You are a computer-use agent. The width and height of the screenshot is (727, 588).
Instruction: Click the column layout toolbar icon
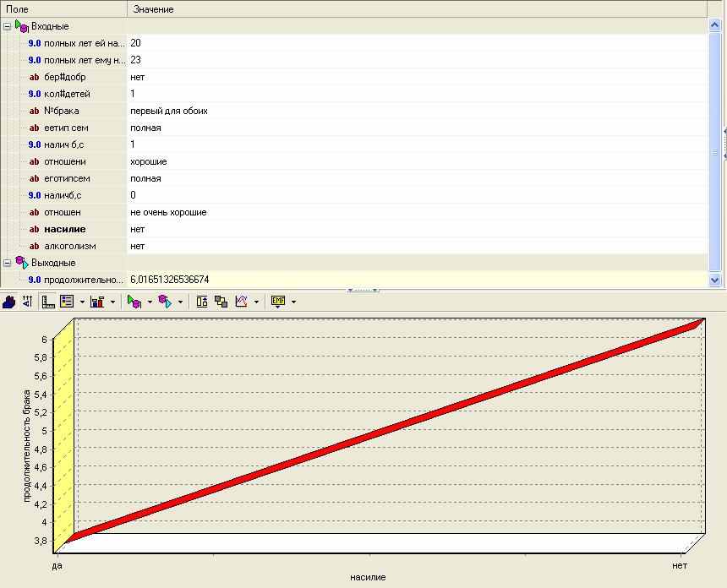(x=202, y=302)
